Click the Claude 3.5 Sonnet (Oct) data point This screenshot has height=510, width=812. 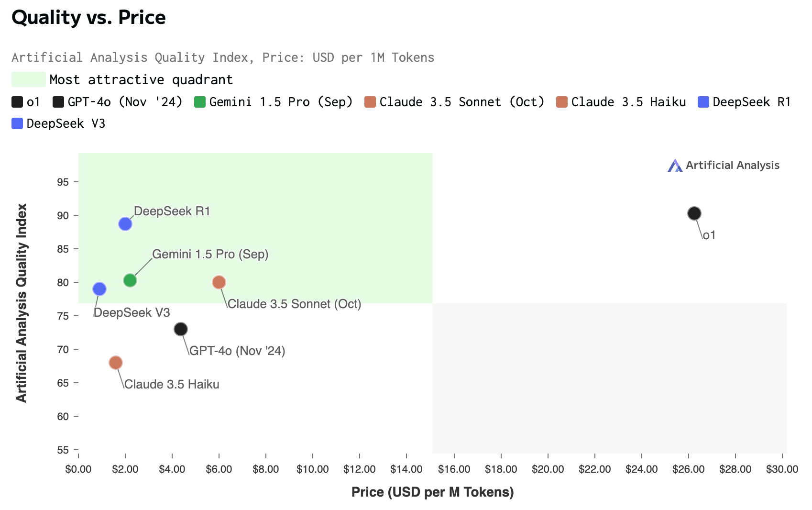click(219, 282)
